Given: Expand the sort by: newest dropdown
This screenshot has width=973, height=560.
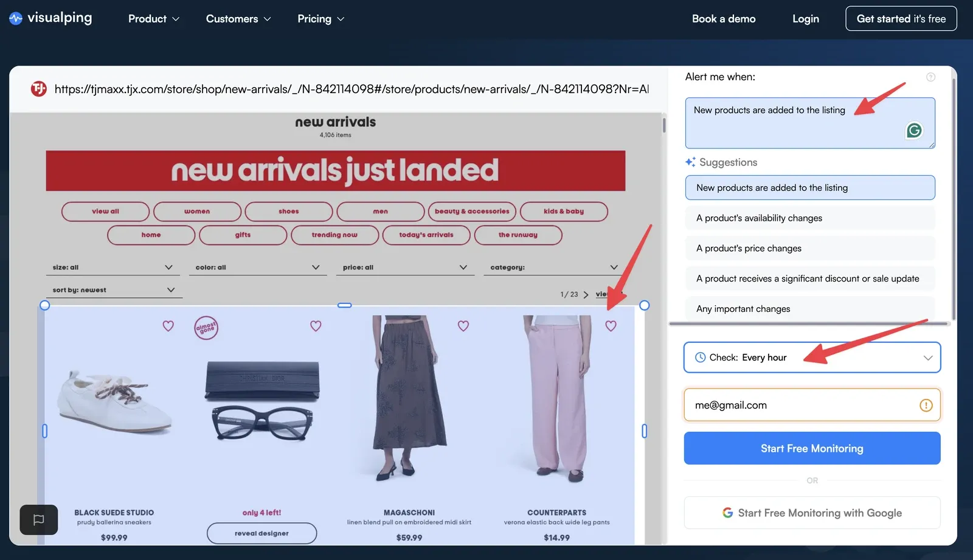Looking at the screenshot, I should click(x=114, y=290).
